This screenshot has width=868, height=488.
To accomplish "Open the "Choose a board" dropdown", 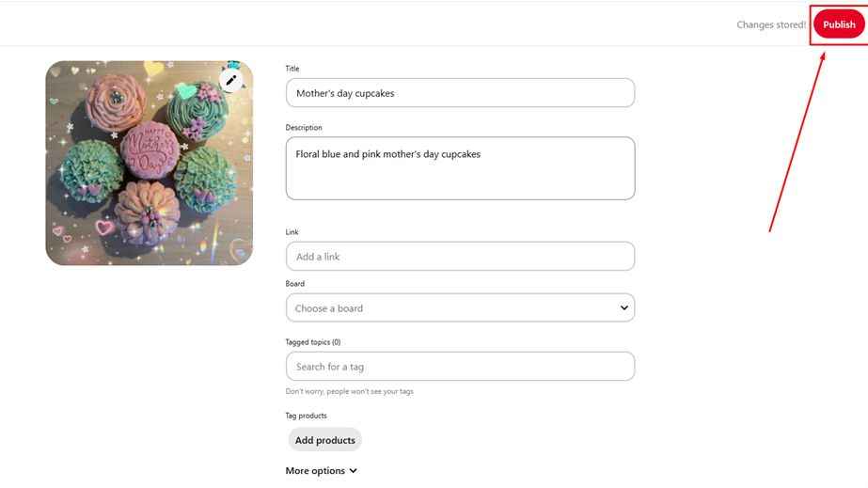I will [x=451, y=308].
